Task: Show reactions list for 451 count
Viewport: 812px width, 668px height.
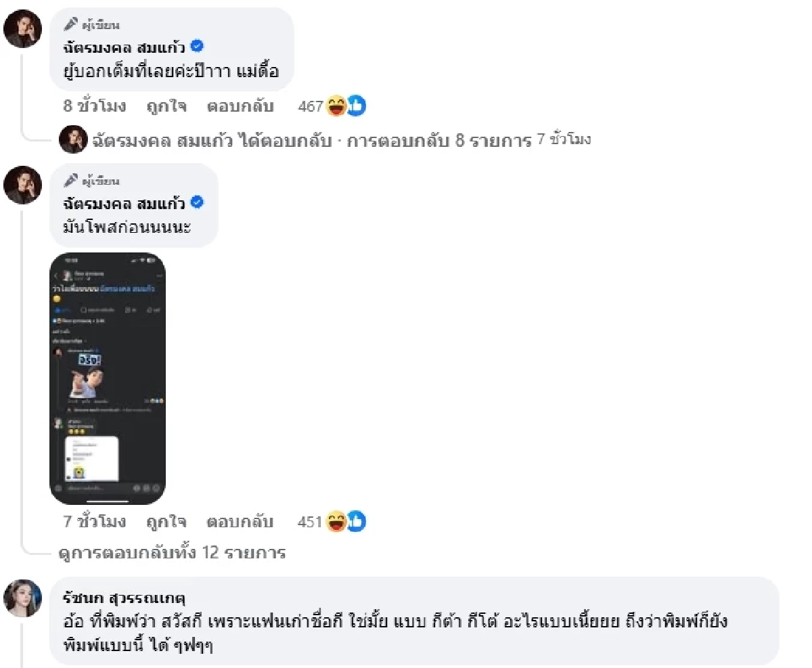Action: [310, 522]
